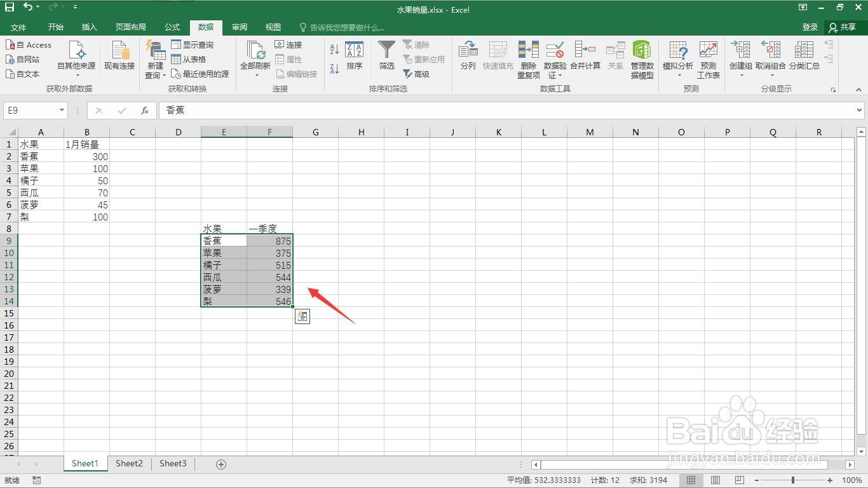Screen dimensions: 868x488
Task: Click cell containing 1月销量
Action: point(87,144)
